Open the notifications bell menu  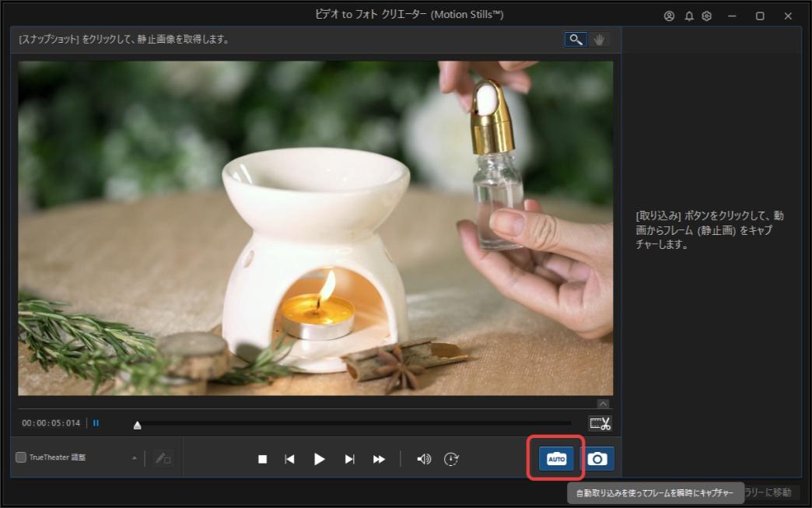tap(688, 15)
